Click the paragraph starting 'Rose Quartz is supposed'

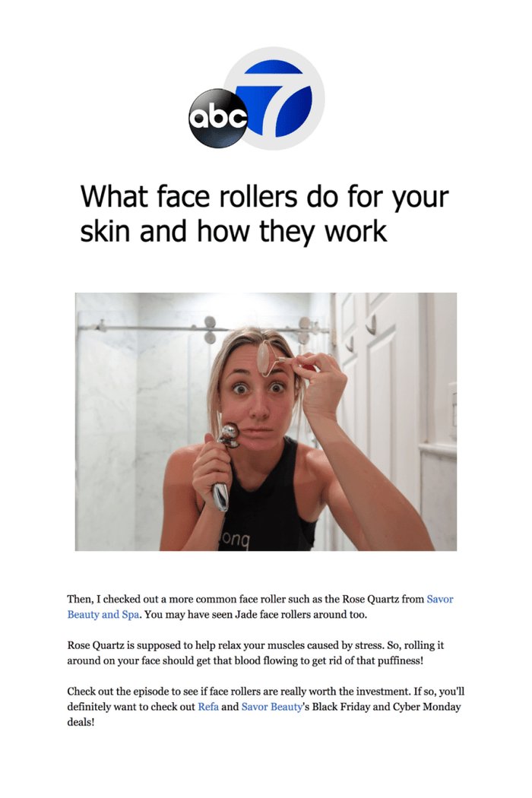255,653
